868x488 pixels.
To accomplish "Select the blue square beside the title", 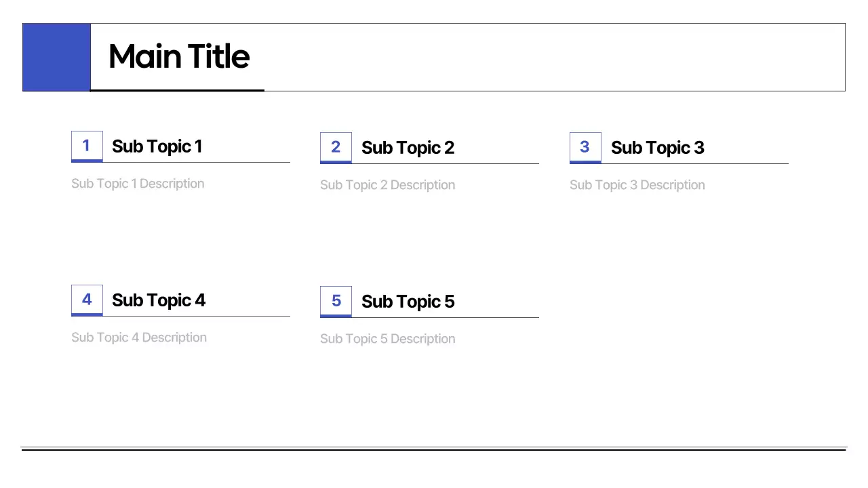I will [x=56, y=57].
